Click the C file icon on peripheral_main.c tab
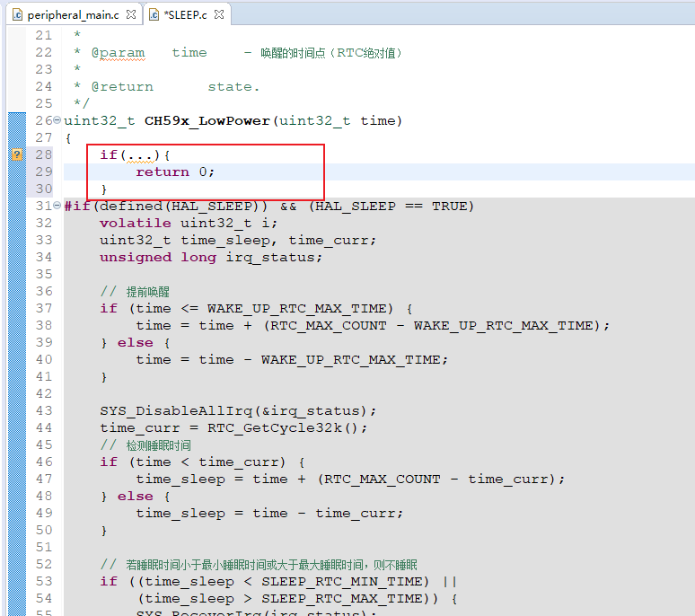This screenshot has width=695, height=616. (16, 14)
